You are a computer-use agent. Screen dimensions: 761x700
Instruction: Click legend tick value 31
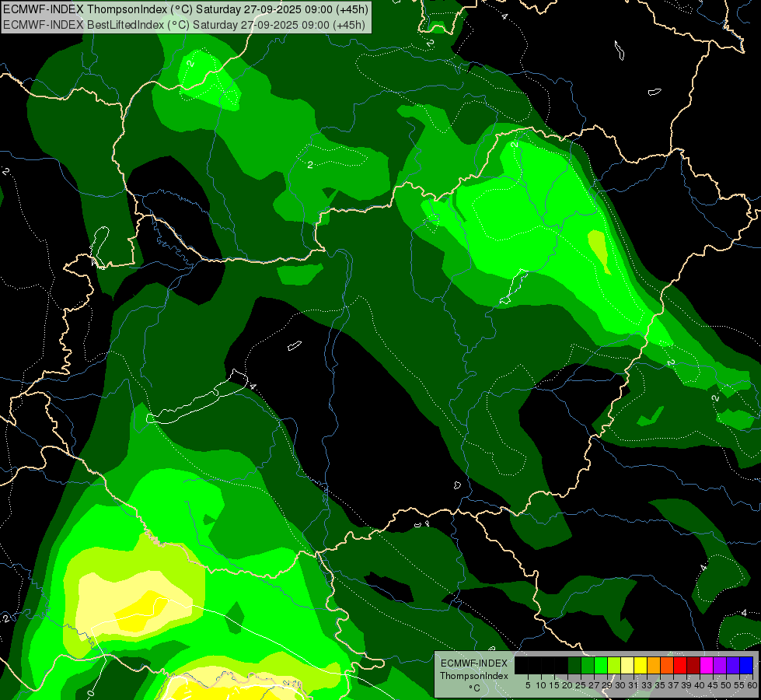634,685
